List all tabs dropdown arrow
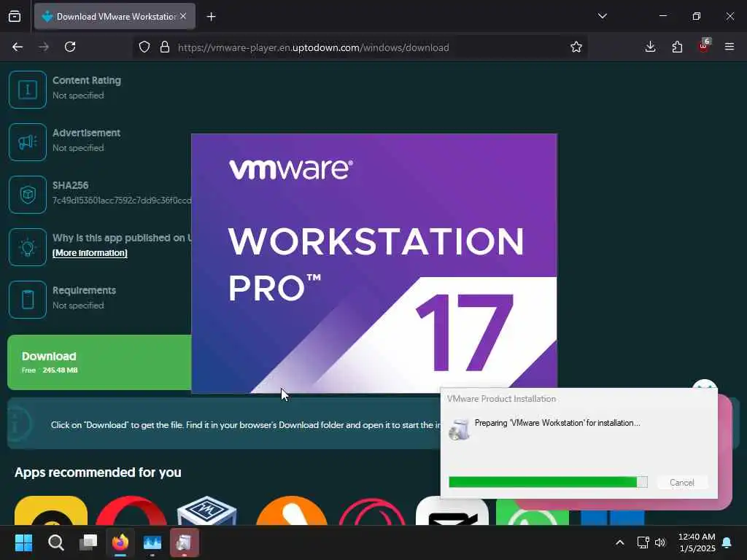 pyautogui.click(x=602, y=16)
